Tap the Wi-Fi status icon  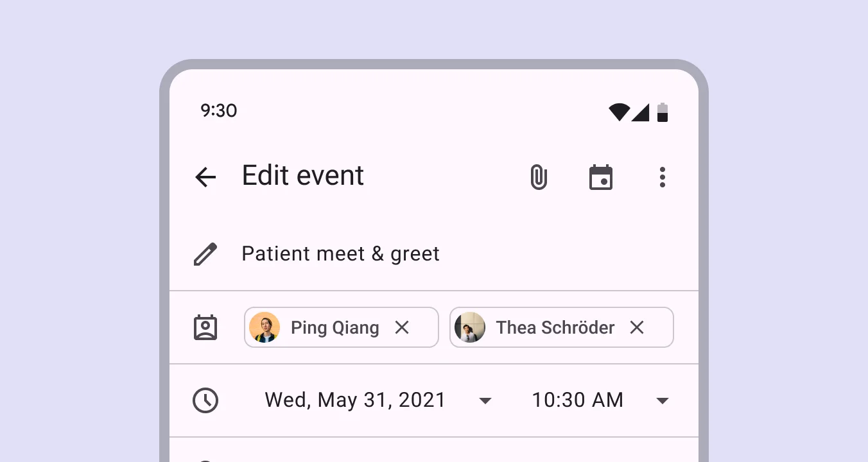(618, 111)
